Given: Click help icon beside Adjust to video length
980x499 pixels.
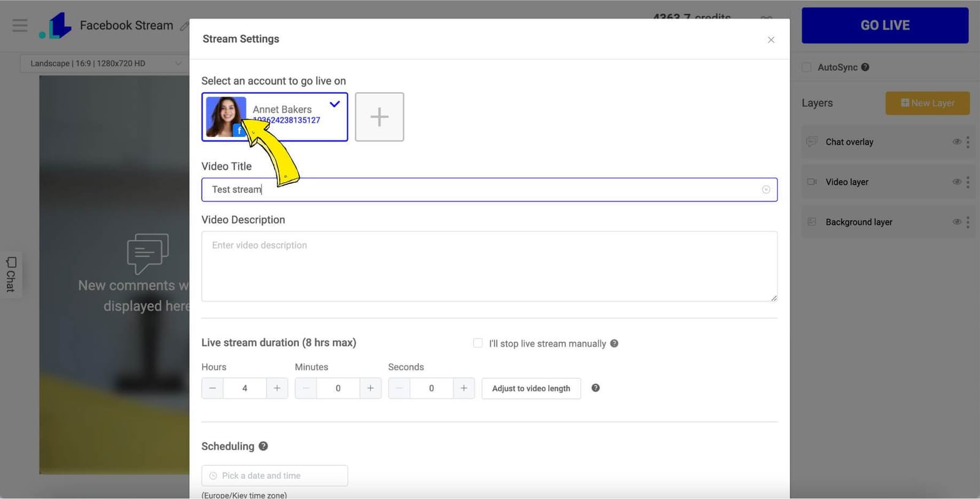Looking at the screenshot, I should 595,388.
